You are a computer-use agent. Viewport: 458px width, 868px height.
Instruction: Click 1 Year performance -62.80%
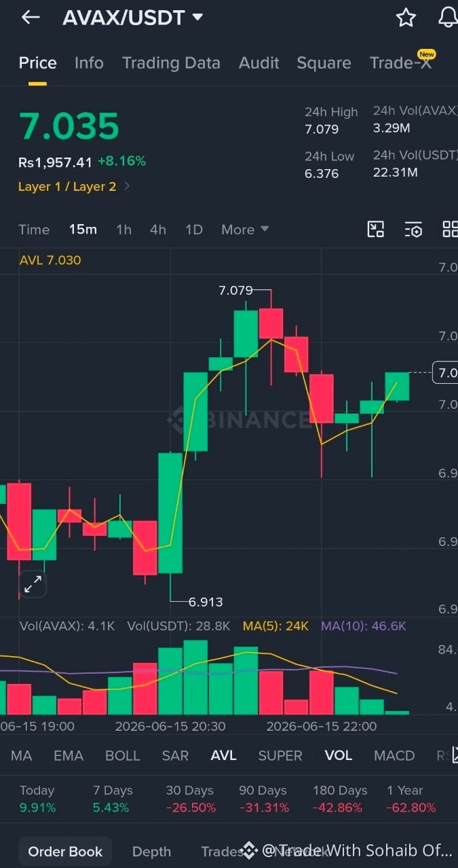pos(411,808)
